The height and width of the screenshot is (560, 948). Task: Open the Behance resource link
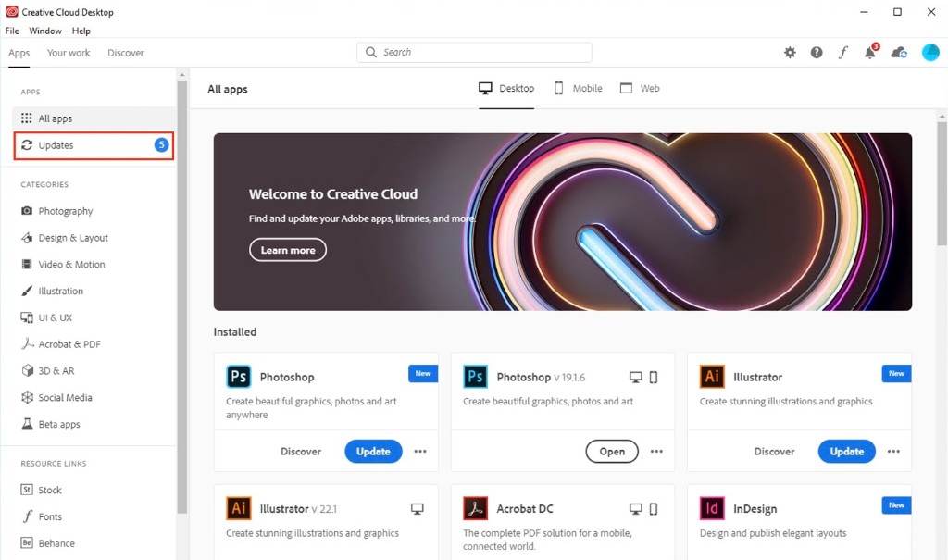[56, 543]
